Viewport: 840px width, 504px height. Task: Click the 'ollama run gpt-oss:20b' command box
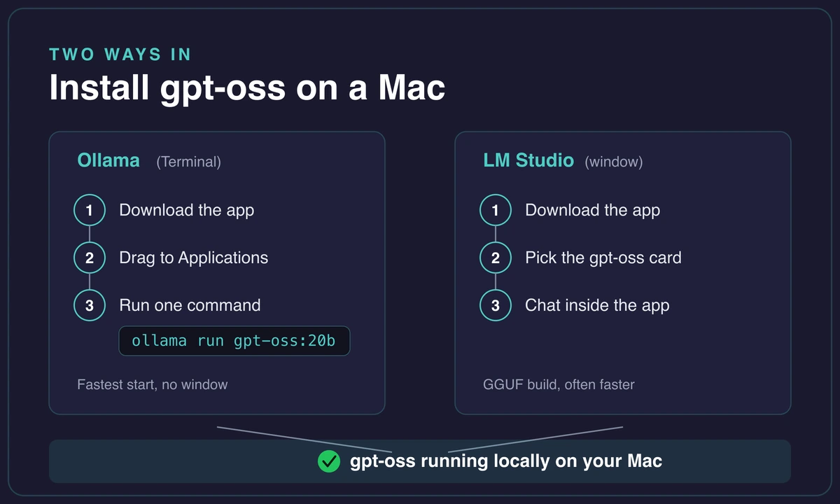tap(234, 341)
